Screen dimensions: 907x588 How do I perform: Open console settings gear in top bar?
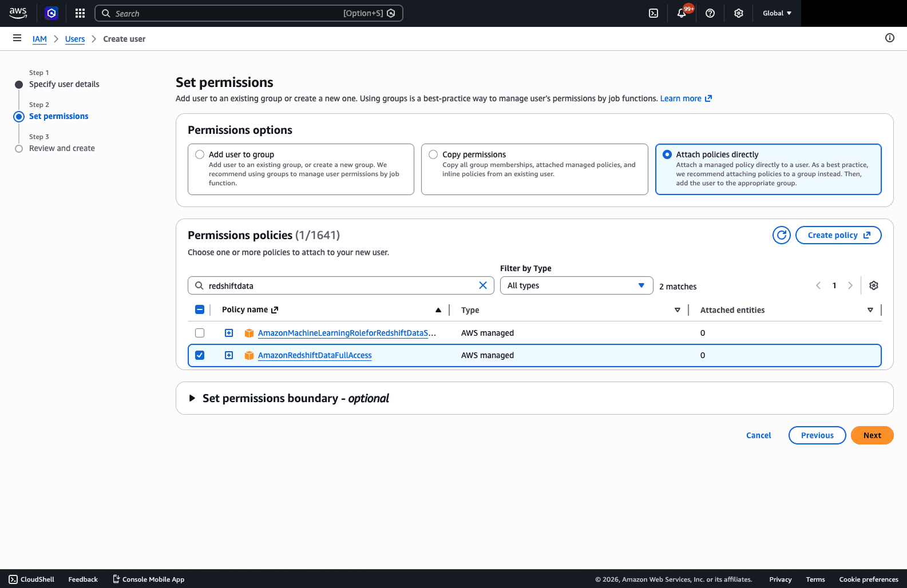click(739, 13)
